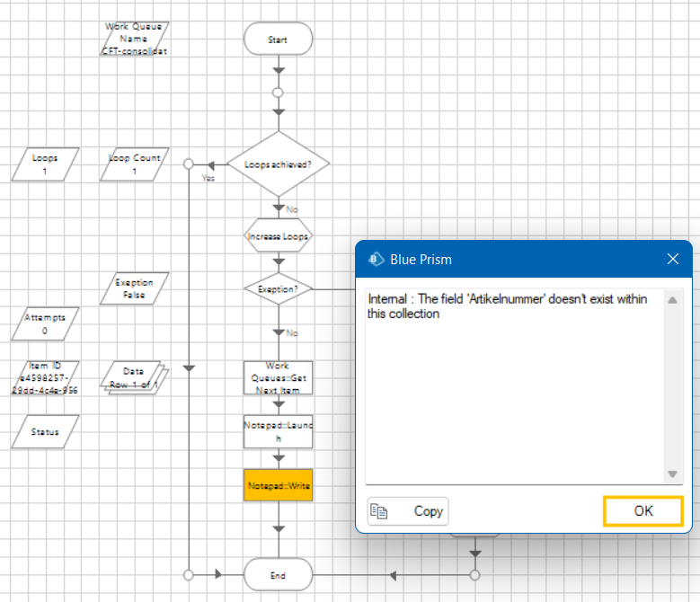Select the Increase Loops calculation stage
This screenshot has width=700, height=602.
(279, 236)
